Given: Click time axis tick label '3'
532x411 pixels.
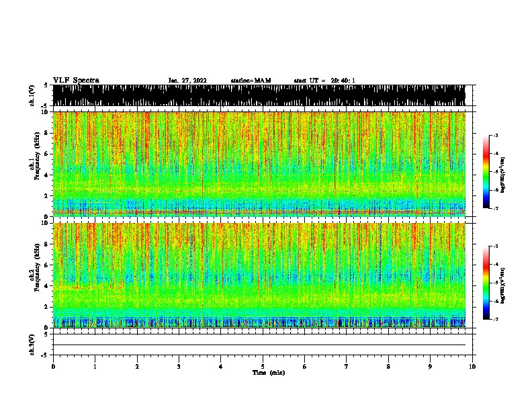Looking at the screenshot, I should click(179, 367).
